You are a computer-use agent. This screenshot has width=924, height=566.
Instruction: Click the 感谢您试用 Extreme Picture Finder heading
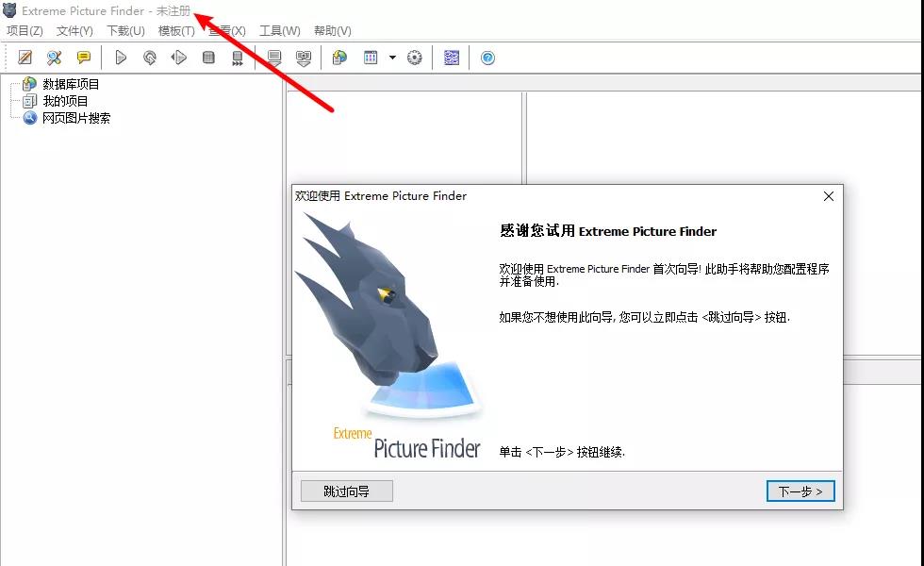[608, 231]
